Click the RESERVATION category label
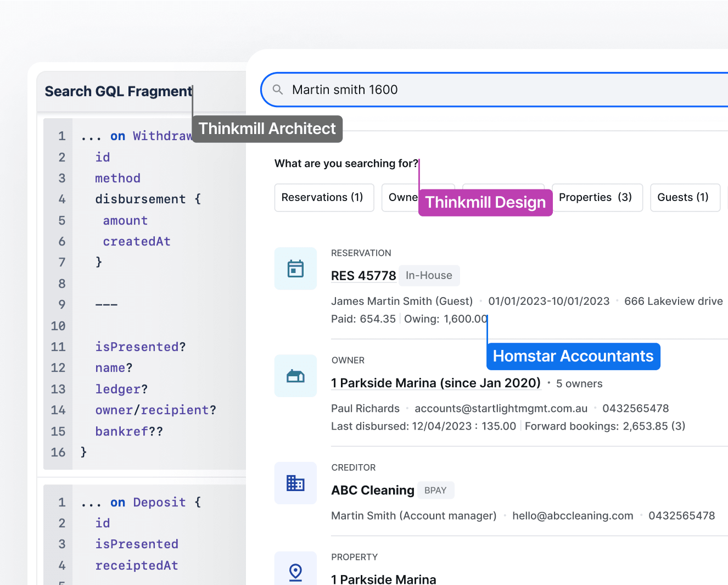Viewport: 728px width, 585px height. tap(361, 253)
